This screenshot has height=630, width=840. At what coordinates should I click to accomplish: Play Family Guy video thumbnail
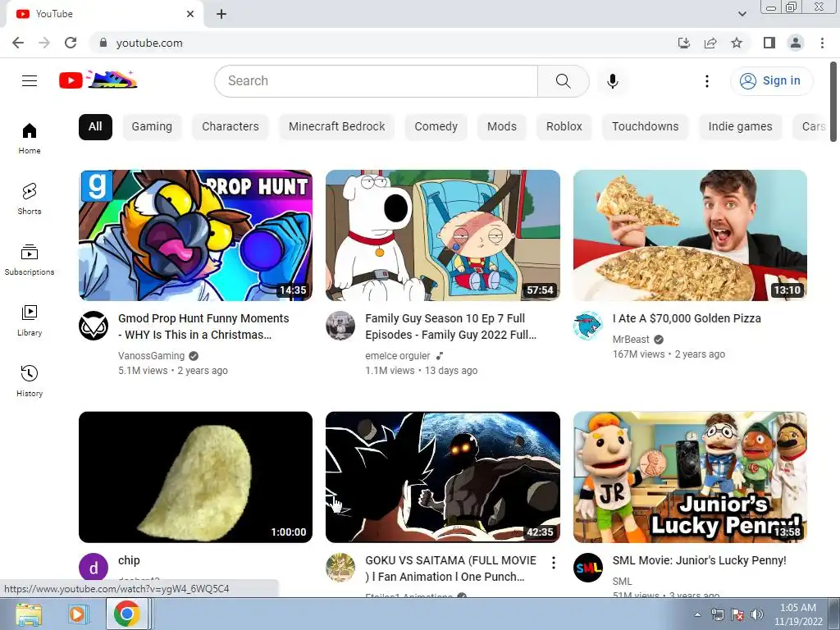coord(443,235)
